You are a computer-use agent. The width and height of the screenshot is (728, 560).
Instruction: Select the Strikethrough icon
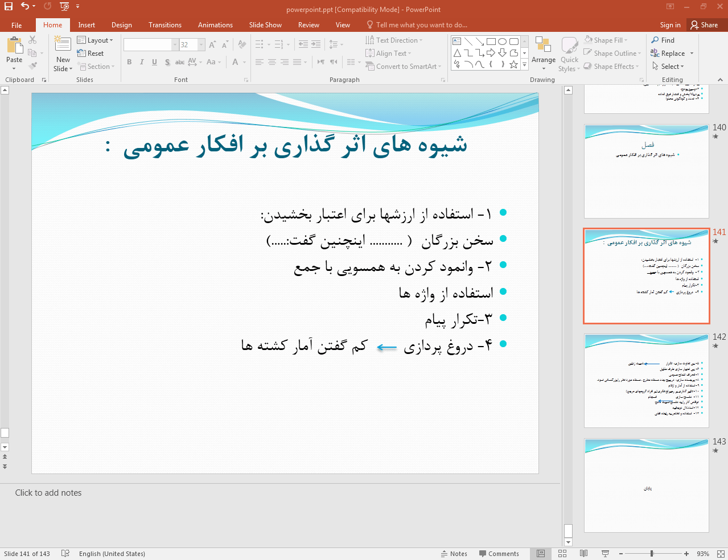tap(180, 62)
